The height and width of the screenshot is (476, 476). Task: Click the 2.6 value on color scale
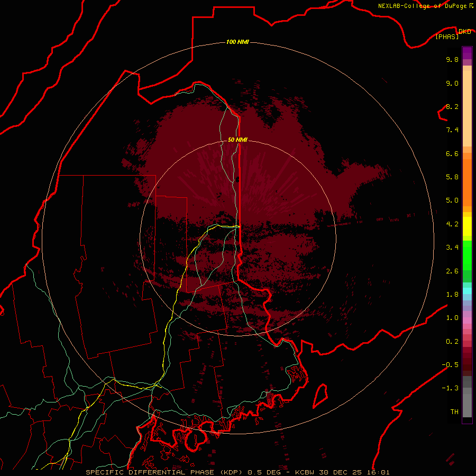(x=452, y=271)
